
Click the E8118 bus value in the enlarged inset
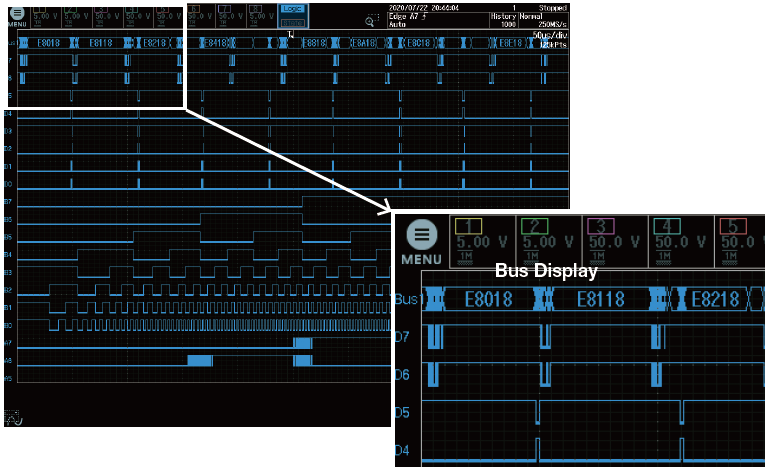click(x=594, y=298)
